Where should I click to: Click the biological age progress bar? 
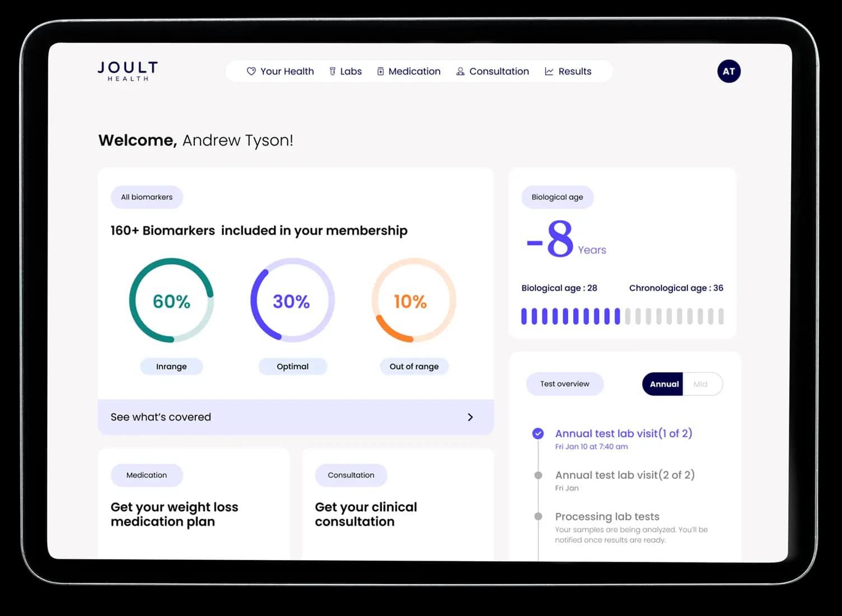[x=621, y=316]
